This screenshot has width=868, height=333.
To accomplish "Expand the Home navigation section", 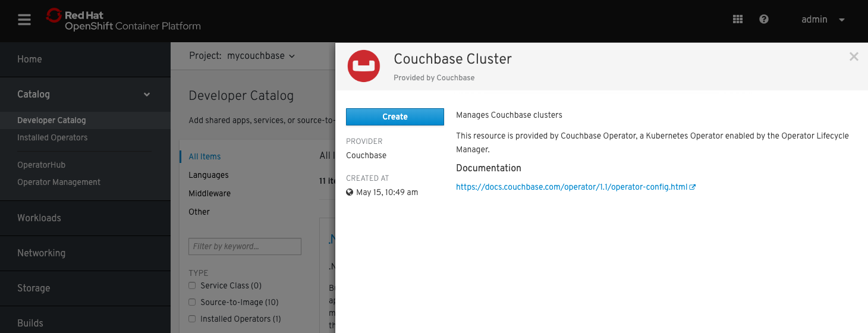I will tap(85, 59).
